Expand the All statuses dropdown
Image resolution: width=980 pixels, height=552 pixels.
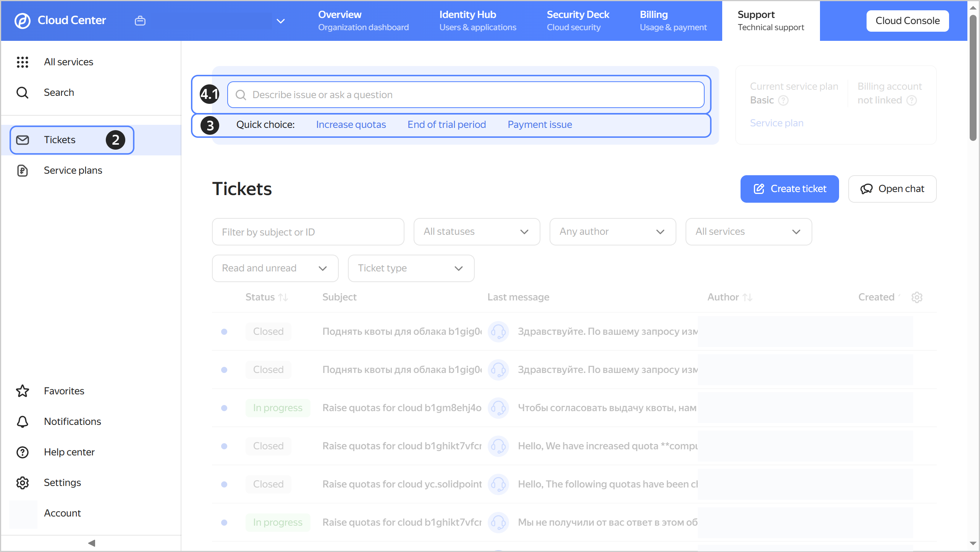pyautogui.click(x=477, y=232)
